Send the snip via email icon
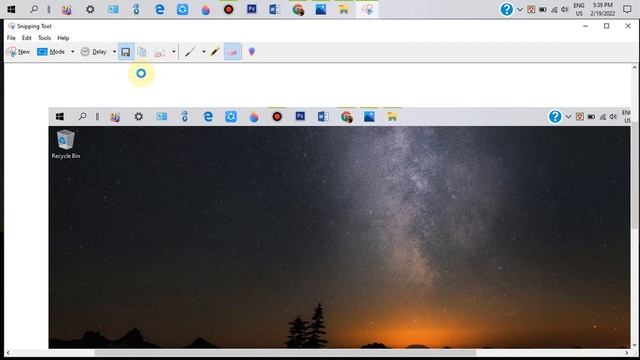Image resolution: width=640 pixels, height=360 pixels. [x=159, y=52]
